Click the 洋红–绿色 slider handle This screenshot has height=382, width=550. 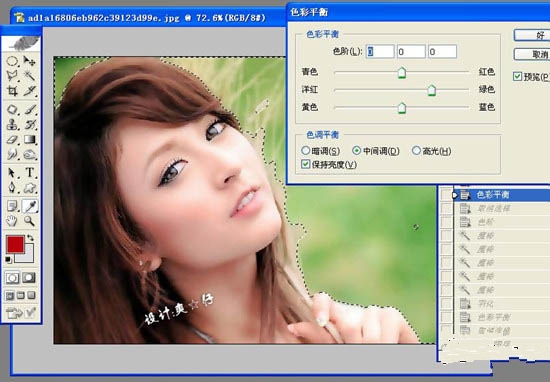[432, 90]
